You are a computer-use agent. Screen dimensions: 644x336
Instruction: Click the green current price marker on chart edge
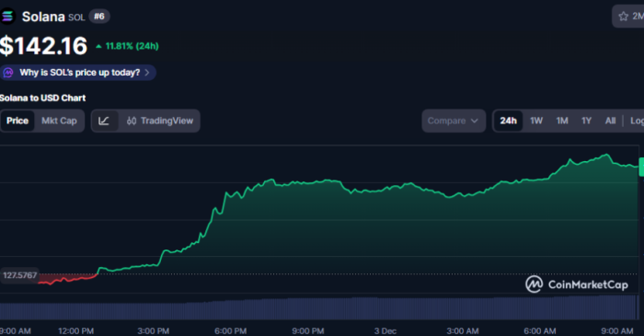click(x=641, y=167)
